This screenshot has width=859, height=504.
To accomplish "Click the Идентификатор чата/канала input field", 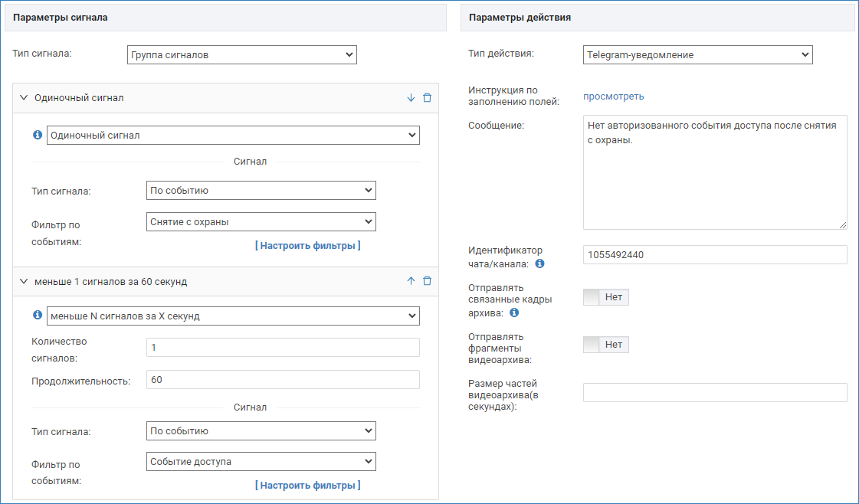I will 714,254.
